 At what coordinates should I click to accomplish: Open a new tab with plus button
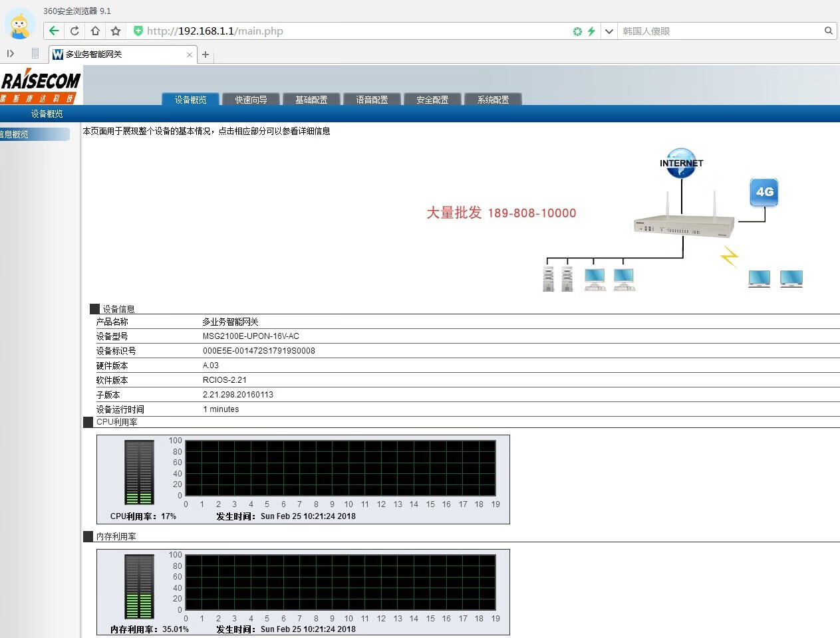(x=206, y=54)
